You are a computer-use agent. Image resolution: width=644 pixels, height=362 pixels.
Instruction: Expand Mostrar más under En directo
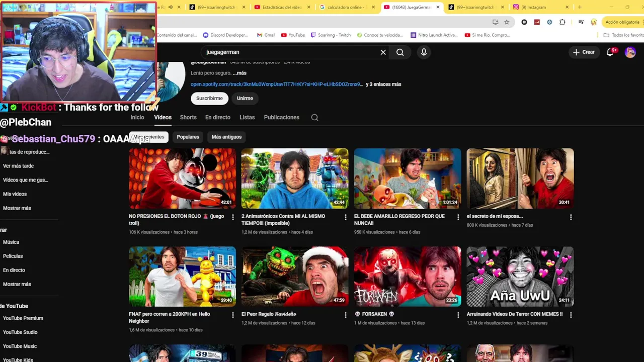click(x=17, y=284)
